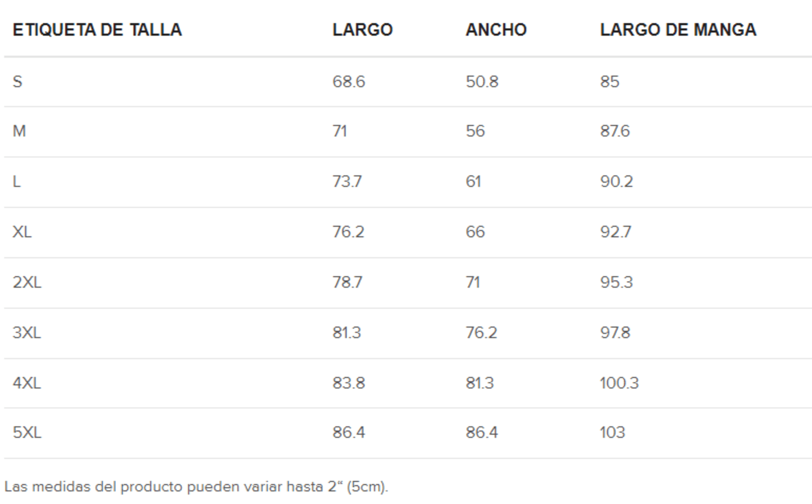
Task: Click the 103 sleeve value for 5XL
Action: coord(612,432)
